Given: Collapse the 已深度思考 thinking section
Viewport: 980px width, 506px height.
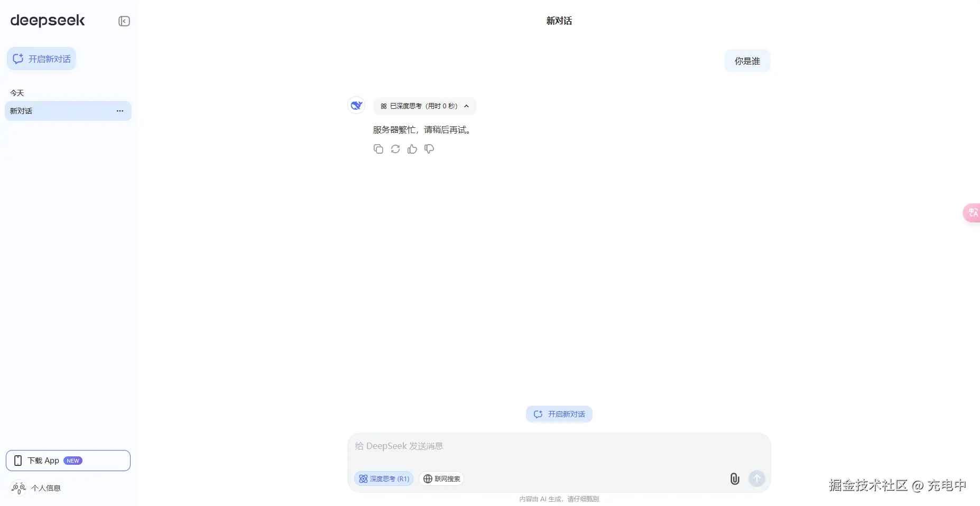Looking at the screenshot, I should pos(425,106).
